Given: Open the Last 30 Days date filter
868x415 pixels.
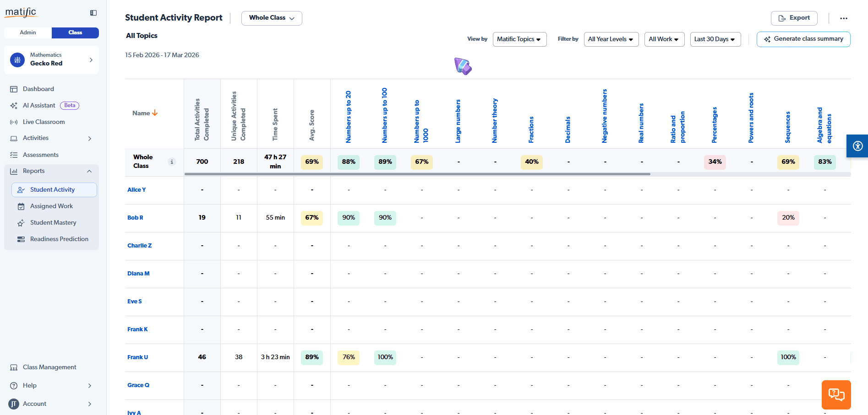Looking at the screenshot, I should click(x=715, y=39).
